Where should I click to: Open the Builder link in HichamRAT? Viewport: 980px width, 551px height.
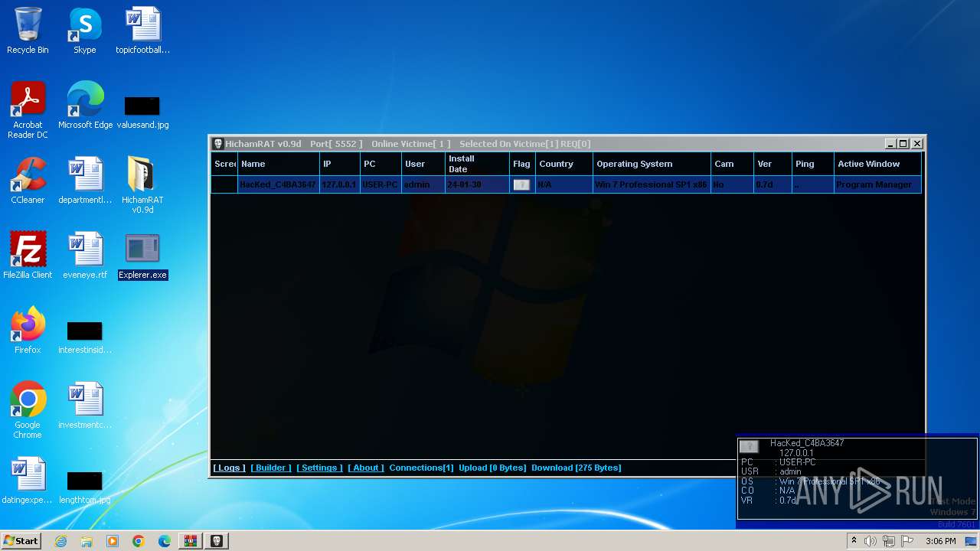(x=271, y=468)
